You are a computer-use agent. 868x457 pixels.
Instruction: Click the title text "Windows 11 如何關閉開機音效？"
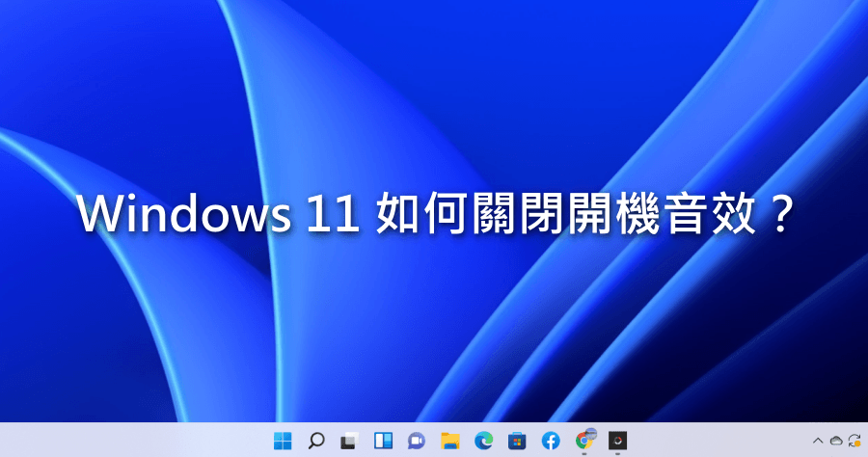coord(436,214)
